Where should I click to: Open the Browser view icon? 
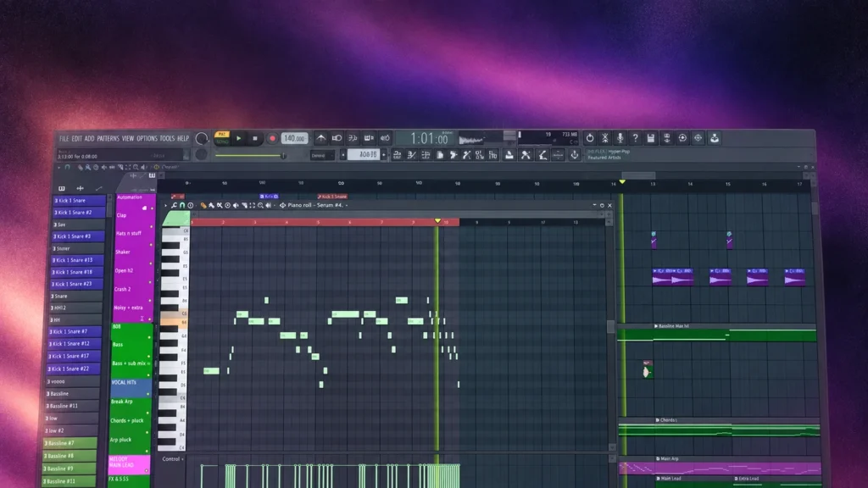click(x=453, y=156)
